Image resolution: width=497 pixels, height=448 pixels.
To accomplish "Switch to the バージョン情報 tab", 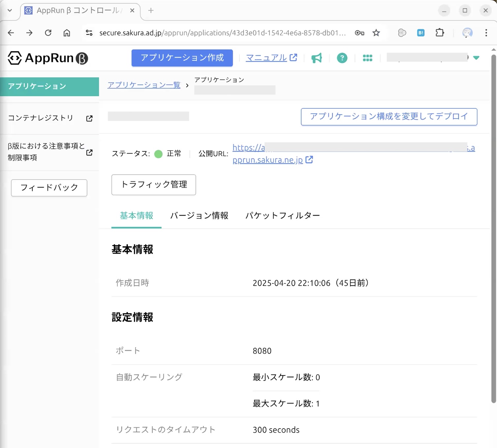I will click(199, 216).
